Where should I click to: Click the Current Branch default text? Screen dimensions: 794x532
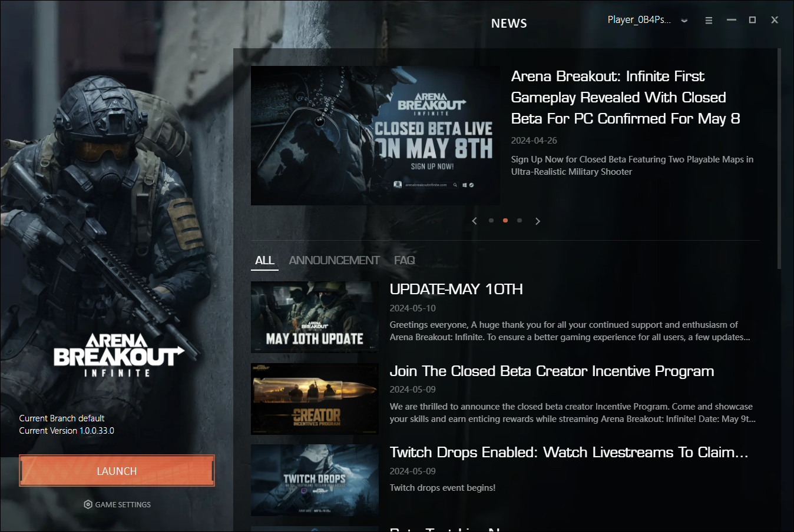point(62,418)
